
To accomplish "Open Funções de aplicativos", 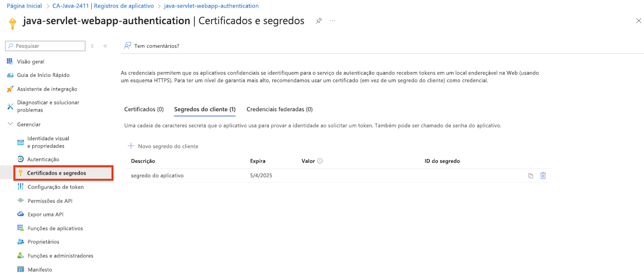I will (55, 228).
